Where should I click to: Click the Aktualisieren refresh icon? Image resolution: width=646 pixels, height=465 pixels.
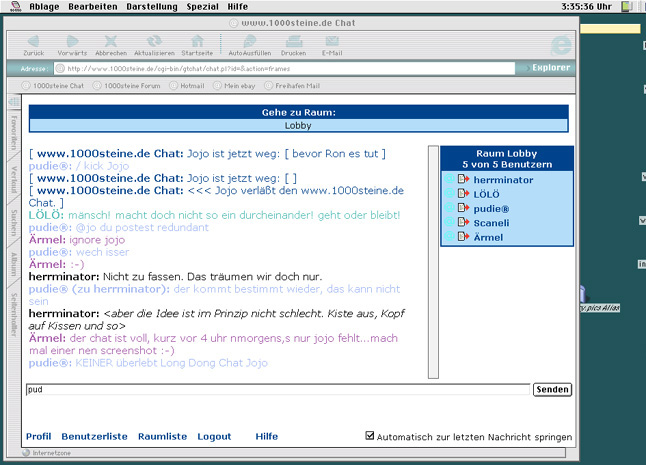coord(154,41)
